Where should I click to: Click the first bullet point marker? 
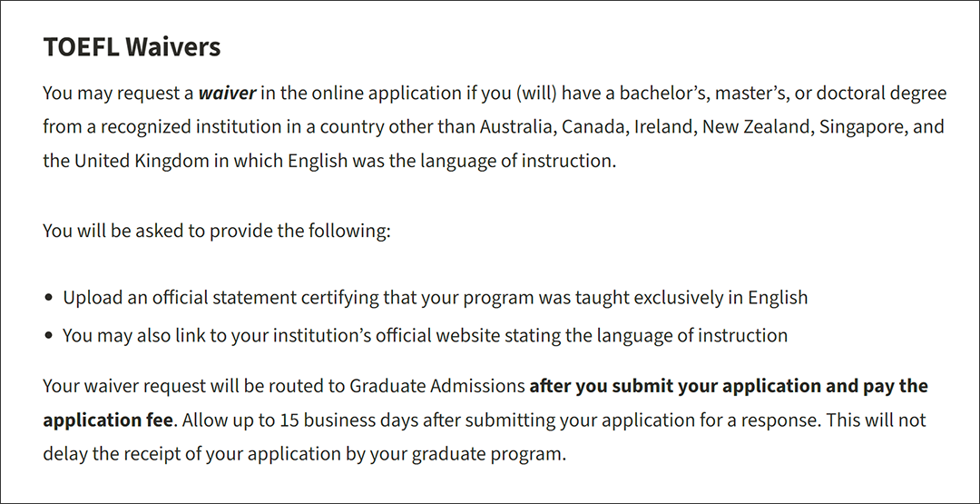point(49,298)
